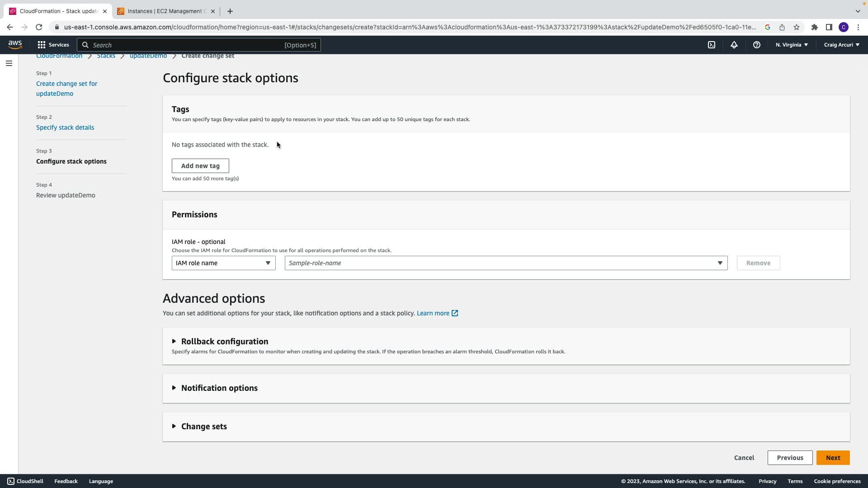Open the N. Virginia region selector
This screenshot has width=868, height=488.
click(791, 45)
